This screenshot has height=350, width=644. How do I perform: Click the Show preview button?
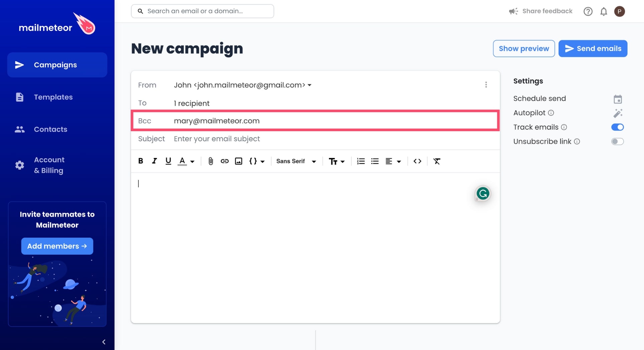point(524,49)
